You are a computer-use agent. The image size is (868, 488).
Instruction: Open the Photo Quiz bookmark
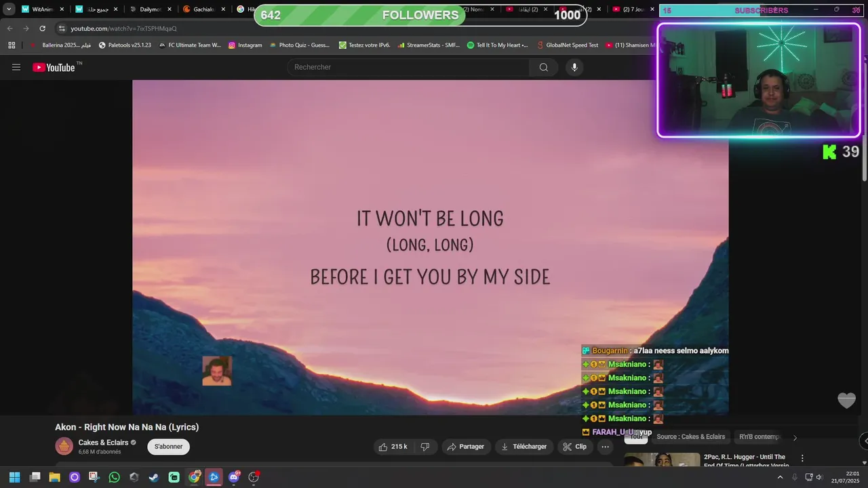point(299,45)
